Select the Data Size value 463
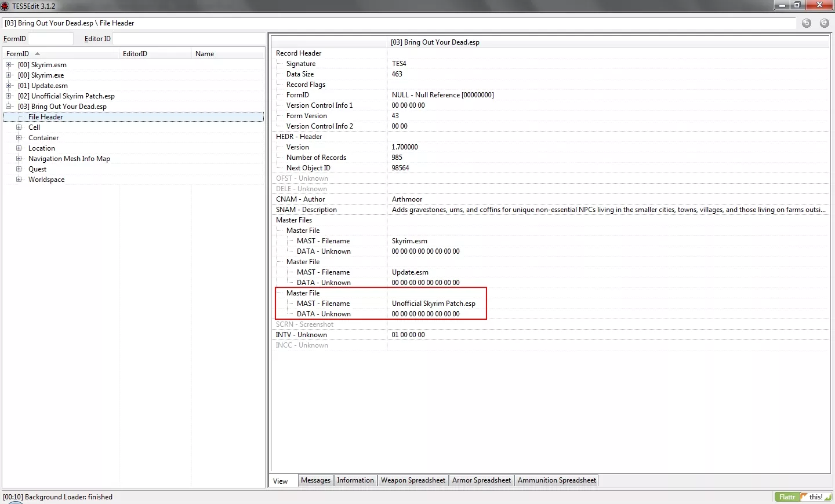The image size is (835, 504). tap(397, 74)
